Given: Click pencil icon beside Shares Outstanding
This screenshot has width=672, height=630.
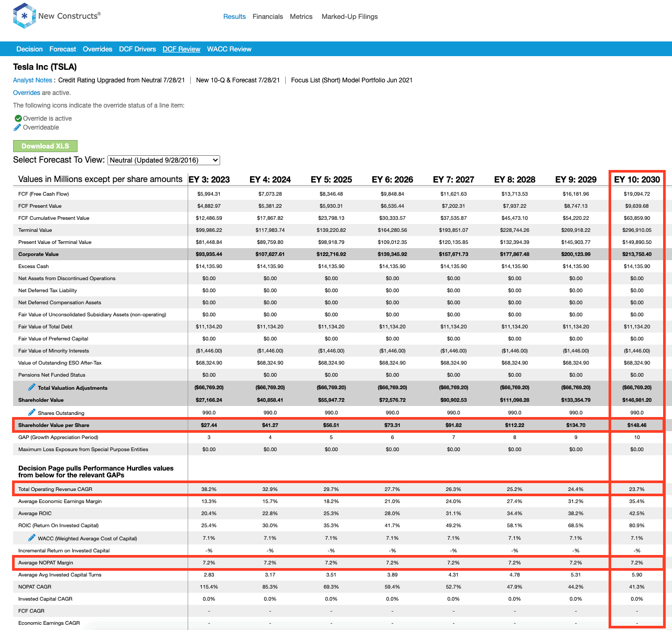Looking at the screenshot, I should click(x=32, y=412).
